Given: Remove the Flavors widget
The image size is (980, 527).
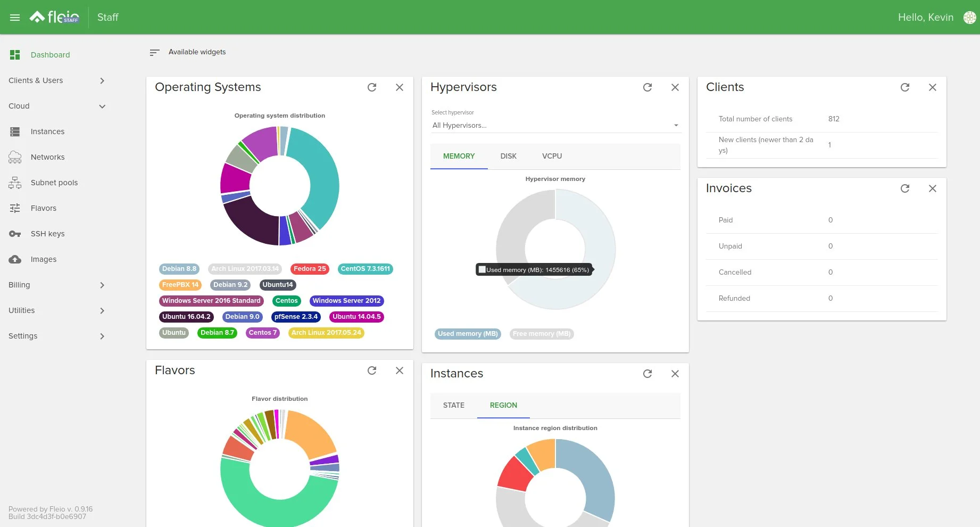Looking at the screenshot, I should tap(400, 370).
